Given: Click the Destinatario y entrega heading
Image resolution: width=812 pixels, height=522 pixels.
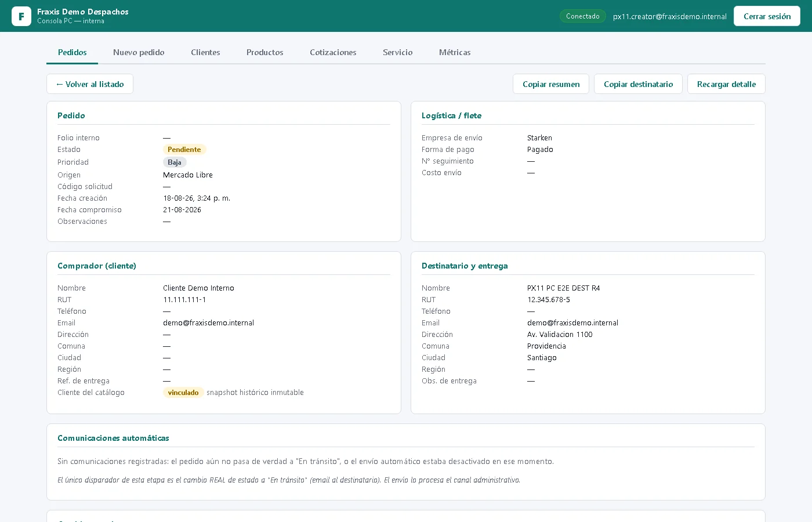Looking at the screenshot, I should tap(465, 266).
